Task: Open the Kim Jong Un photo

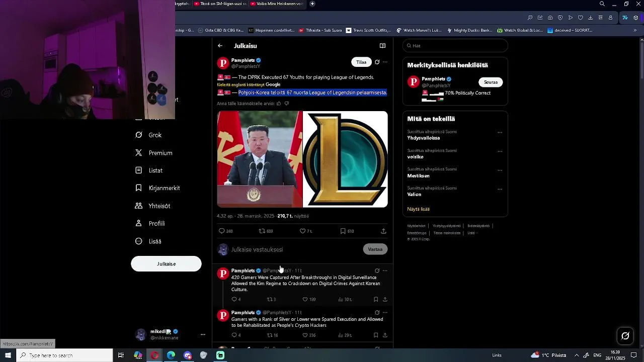Action: (x=260, y=159)
